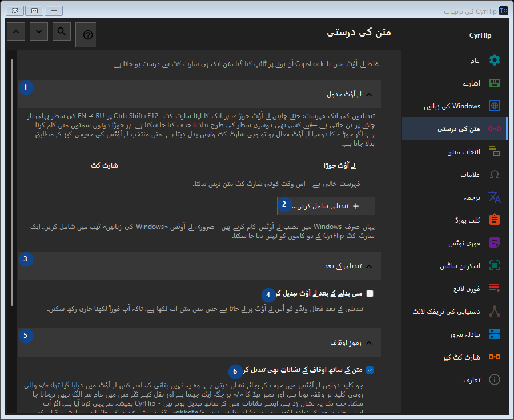Click the gear icon beside عام
This screenshot has height=420, width=514.
tap(495, 60)
